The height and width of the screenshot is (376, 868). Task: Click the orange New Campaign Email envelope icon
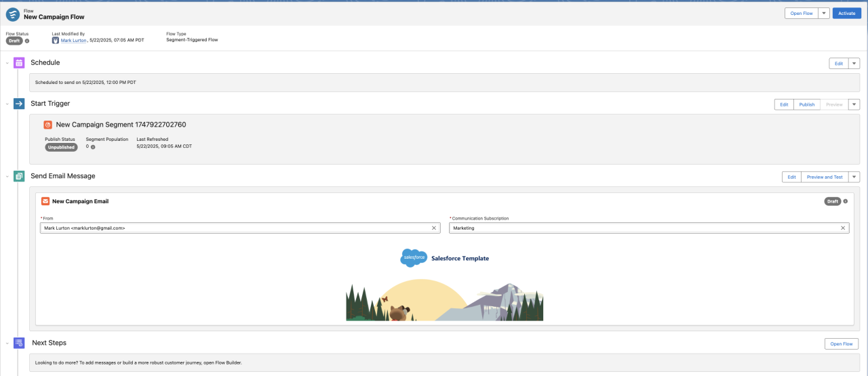(x=45, y=201)
